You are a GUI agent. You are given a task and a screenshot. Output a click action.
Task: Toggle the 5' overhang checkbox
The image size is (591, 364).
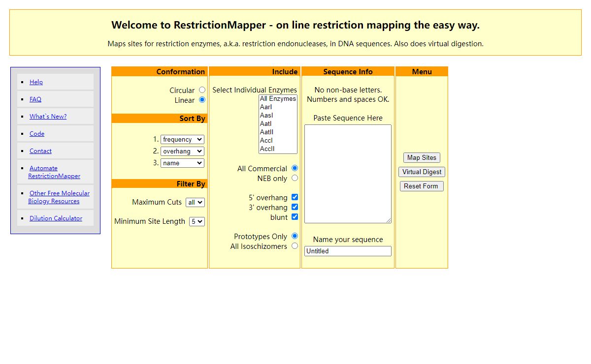[295, 197]
